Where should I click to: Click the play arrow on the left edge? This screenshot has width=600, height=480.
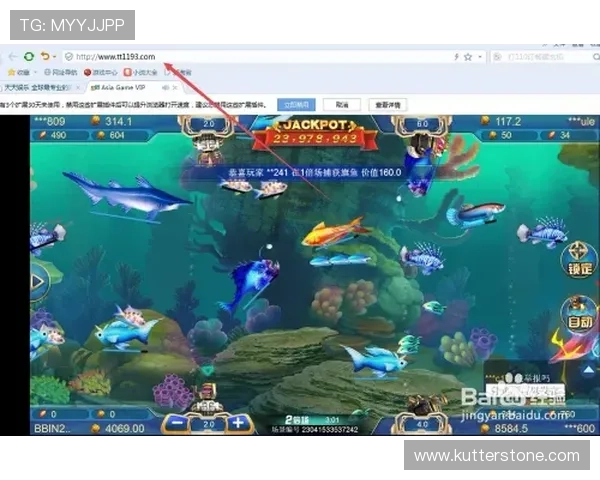38,282
